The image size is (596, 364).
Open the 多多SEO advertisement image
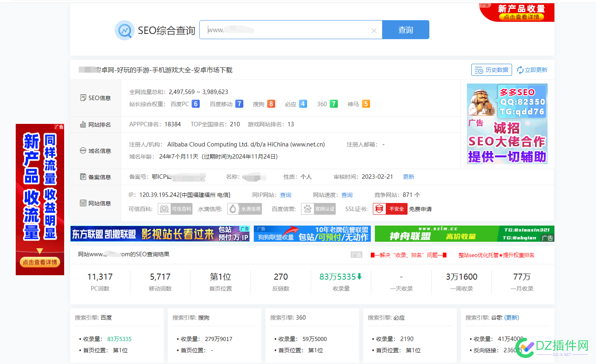507,124
